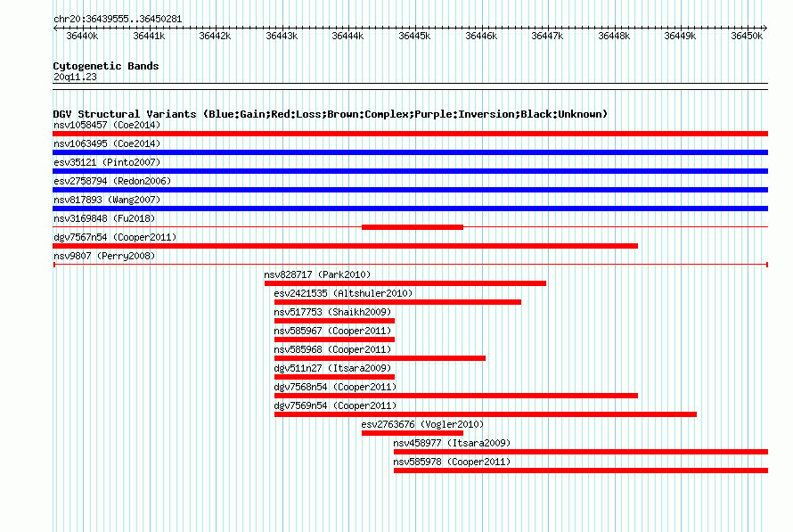Select the nsv1063495 (Coe2014) blue gain bar
793x532 pixels.
point(410,152)
